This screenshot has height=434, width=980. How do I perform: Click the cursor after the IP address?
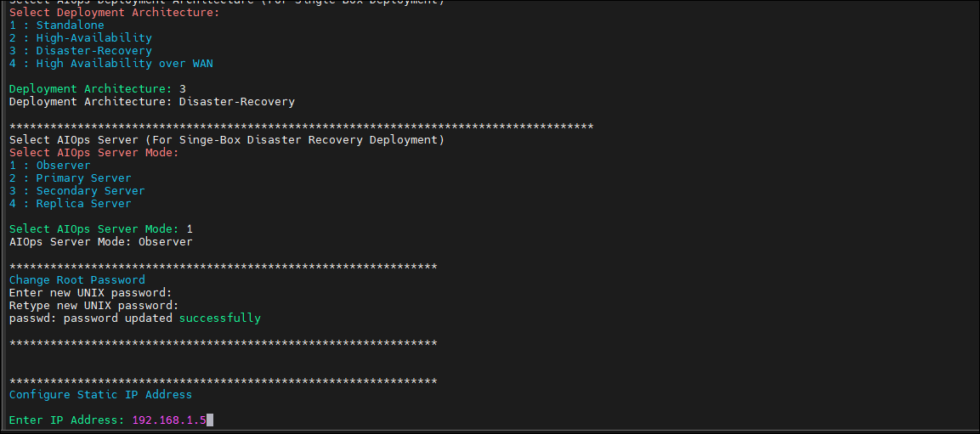pos(210,420)
